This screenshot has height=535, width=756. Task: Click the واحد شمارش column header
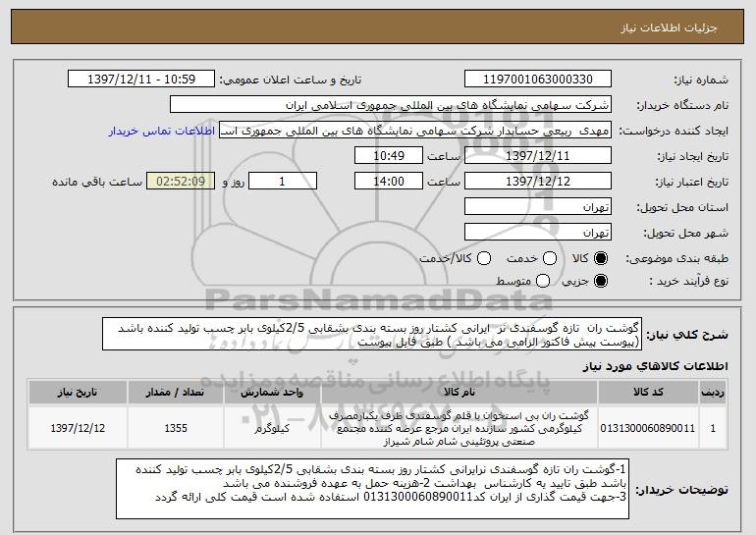(x=272, y=393)
